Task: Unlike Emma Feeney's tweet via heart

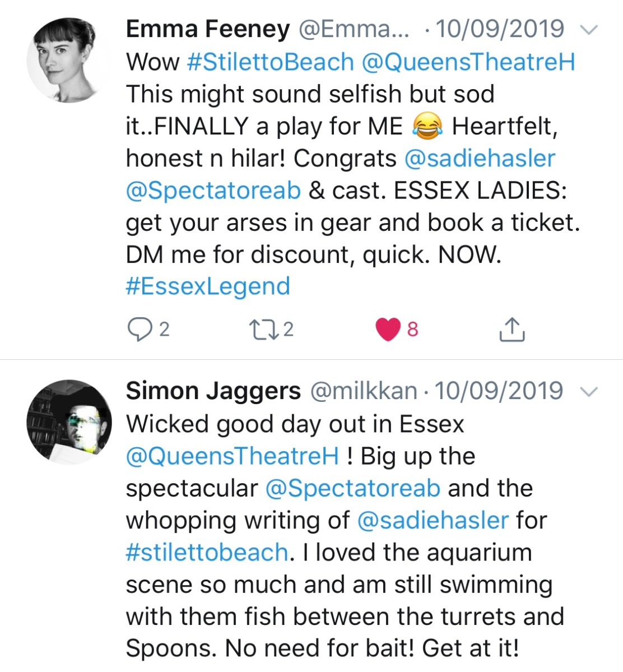Action: pyautogui.click(x=388, y=329)
